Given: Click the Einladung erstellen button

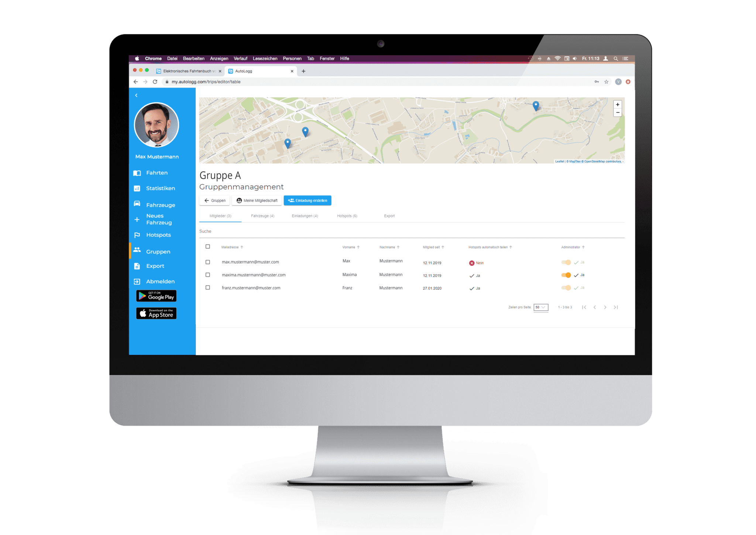Looking at the screenshot, I should click(x=310, y=200).
